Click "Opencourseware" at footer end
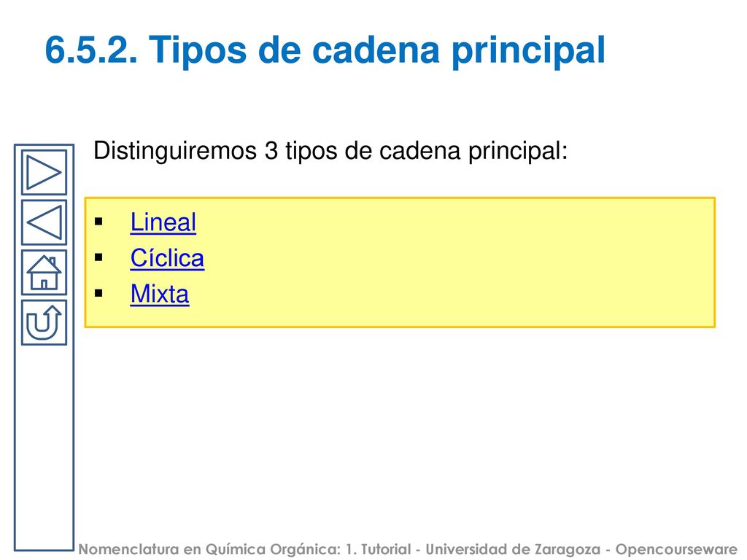 click(676, 550)
